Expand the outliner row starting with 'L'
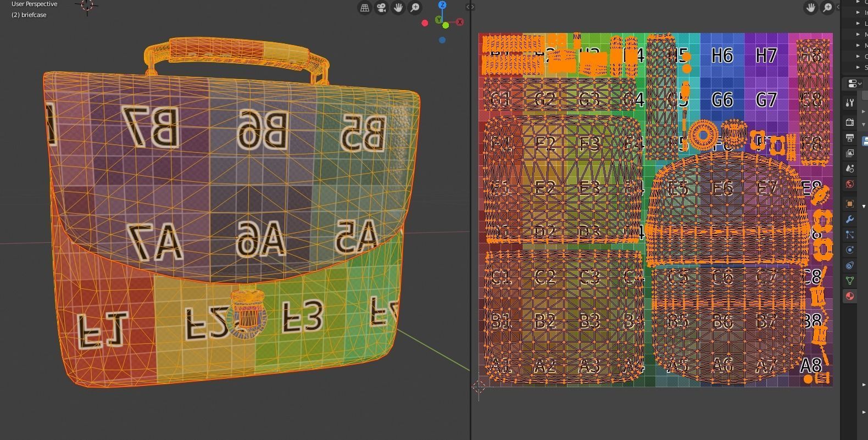 click(859, 23)
